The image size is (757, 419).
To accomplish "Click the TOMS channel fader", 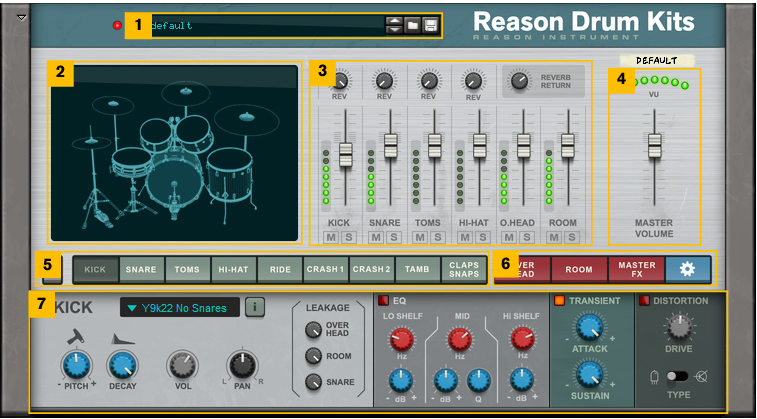I will (x=435, y=145).
